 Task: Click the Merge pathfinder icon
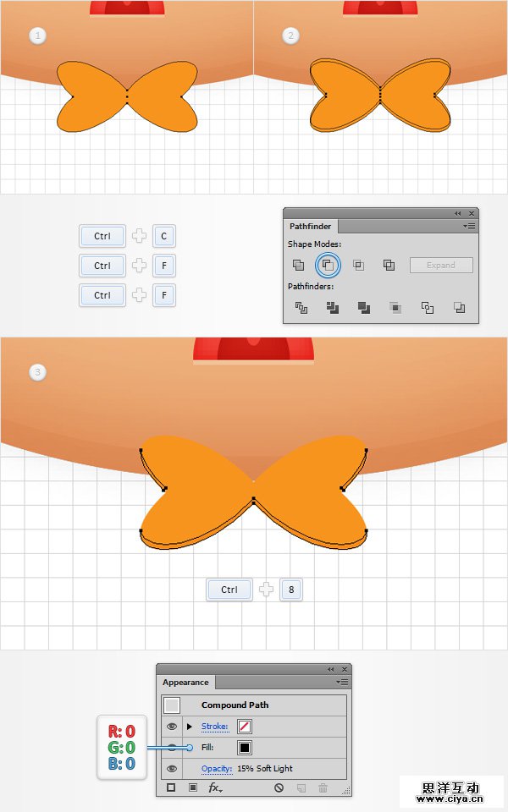[364, 308]
